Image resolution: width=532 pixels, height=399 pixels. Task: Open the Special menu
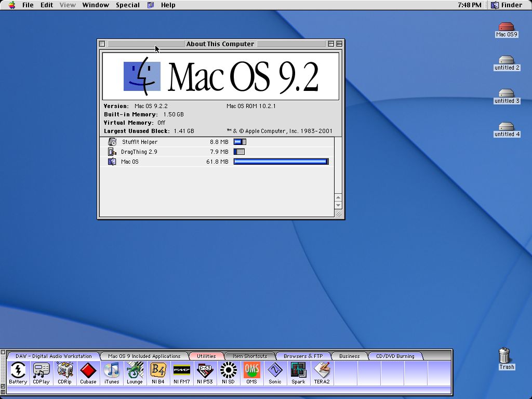click(127, 5)
